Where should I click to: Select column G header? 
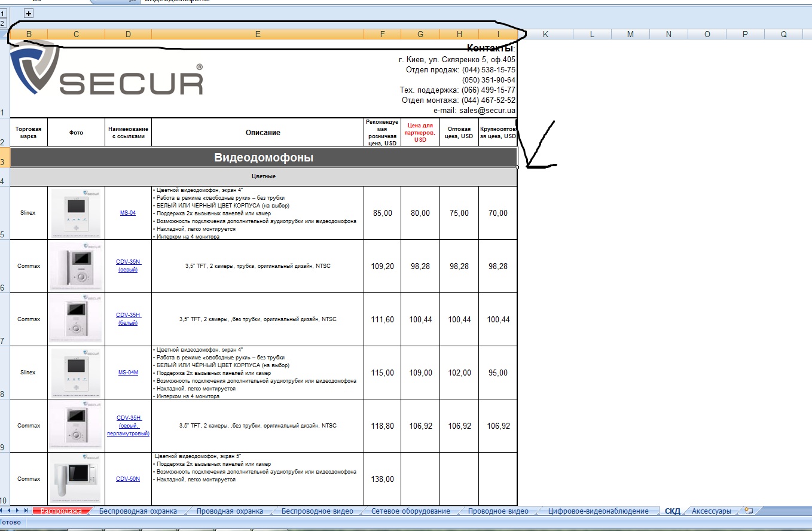click(420, 35)
